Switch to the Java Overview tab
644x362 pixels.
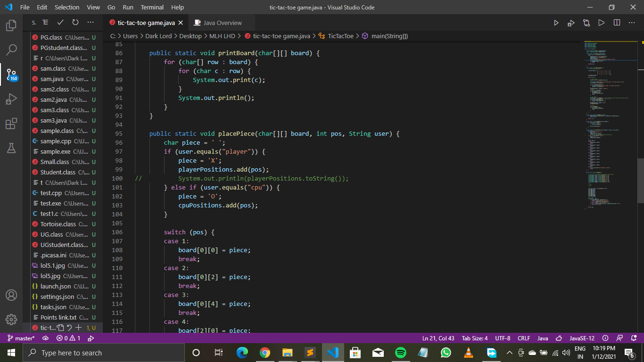pyautogui.click(x=222, y=23)
